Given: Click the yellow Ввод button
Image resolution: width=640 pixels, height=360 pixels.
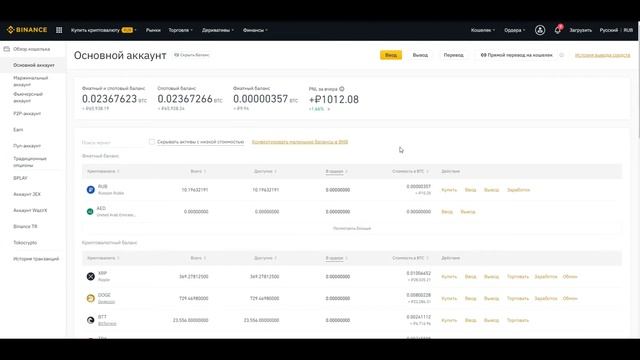Looking at the screenshot, I should coord(391,55).
